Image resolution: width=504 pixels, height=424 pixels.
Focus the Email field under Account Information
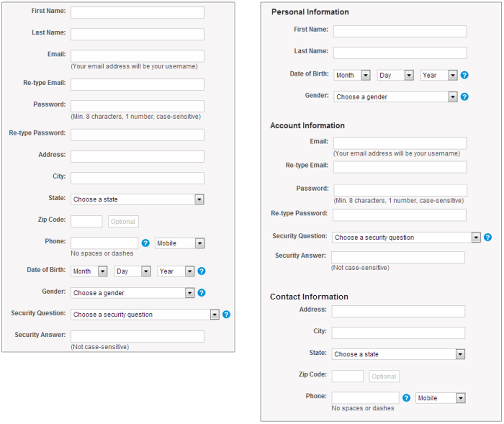click(400, 143)
